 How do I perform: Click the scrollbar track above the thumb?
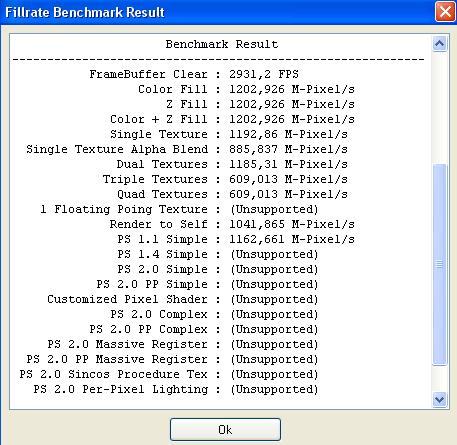pyautogui.click(x=439, y=108)
